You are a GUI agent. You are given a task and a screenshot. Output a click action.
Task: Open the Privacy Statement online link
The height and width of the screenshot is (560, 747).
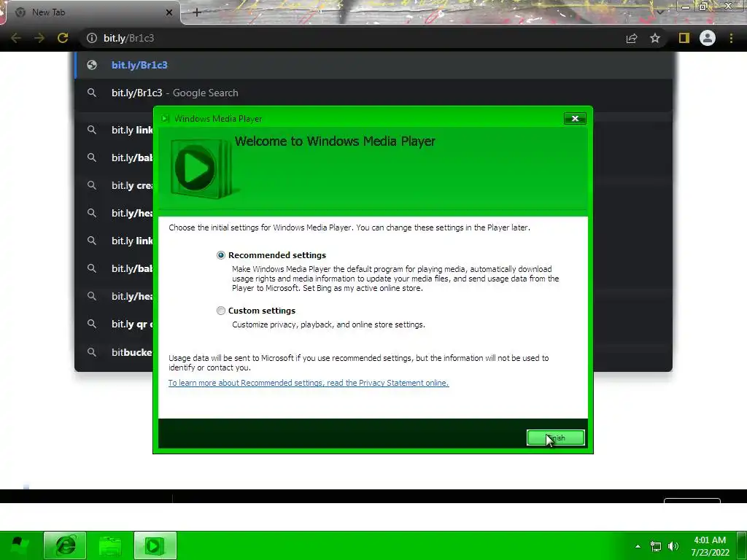(x=309, y=383)
